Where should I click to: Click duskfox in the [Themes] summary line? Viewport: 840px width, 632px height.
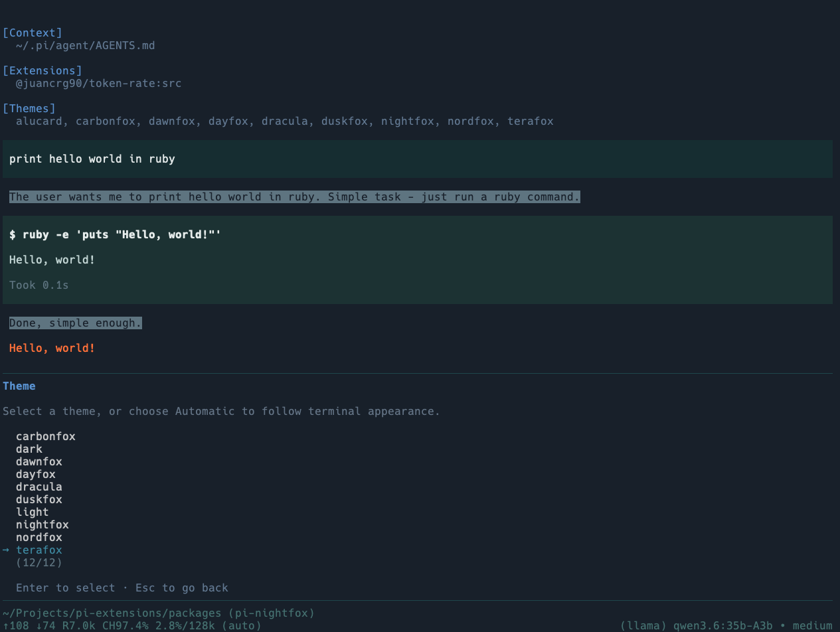point(345,121)
